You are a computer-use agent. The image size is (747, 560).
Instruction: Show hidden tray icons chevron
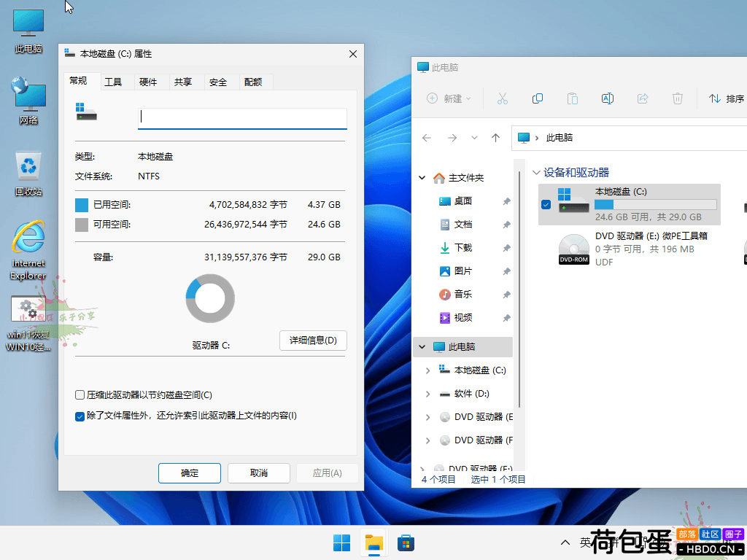pos(565,542)
